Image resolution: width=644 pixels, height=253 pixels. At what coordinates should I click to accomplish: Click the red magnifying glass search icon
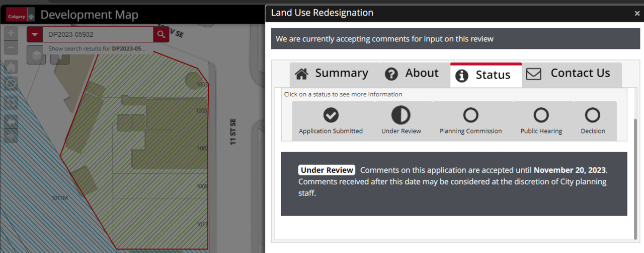pyautogui.click(x=161, y=34)
